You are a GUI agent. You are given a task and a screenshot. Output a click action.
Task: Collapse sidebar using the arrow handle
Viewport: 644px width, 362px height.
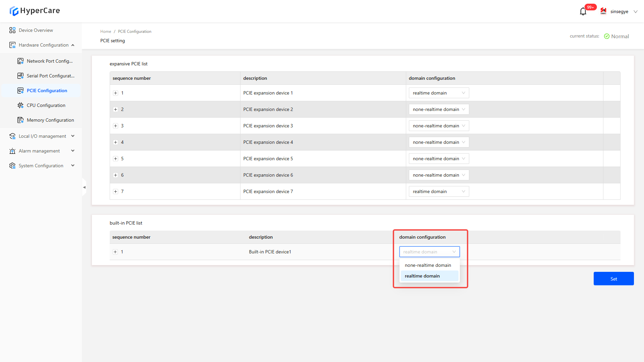point(84,187)
